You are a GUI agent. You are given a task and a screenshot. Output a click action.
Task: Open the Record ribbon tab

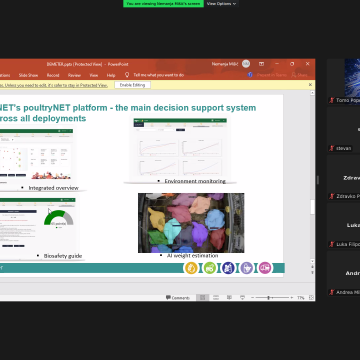pyautogui.click(x=53, y=75)
